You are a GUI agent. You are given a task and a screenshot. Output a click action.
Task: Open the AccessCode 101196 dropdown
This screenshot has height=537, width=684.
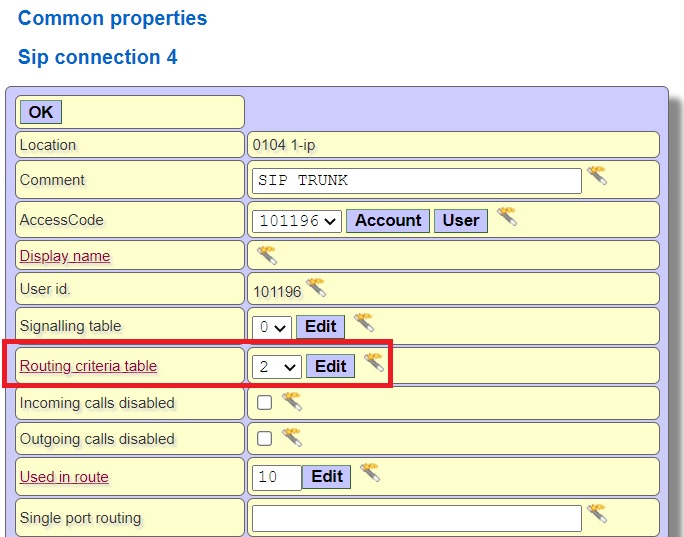[297, 220]
